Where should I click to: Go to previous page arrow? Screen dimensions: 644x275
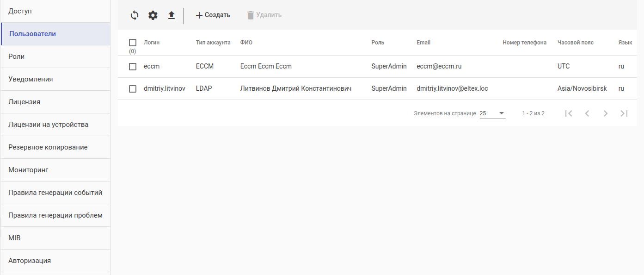tap(587, 113)
